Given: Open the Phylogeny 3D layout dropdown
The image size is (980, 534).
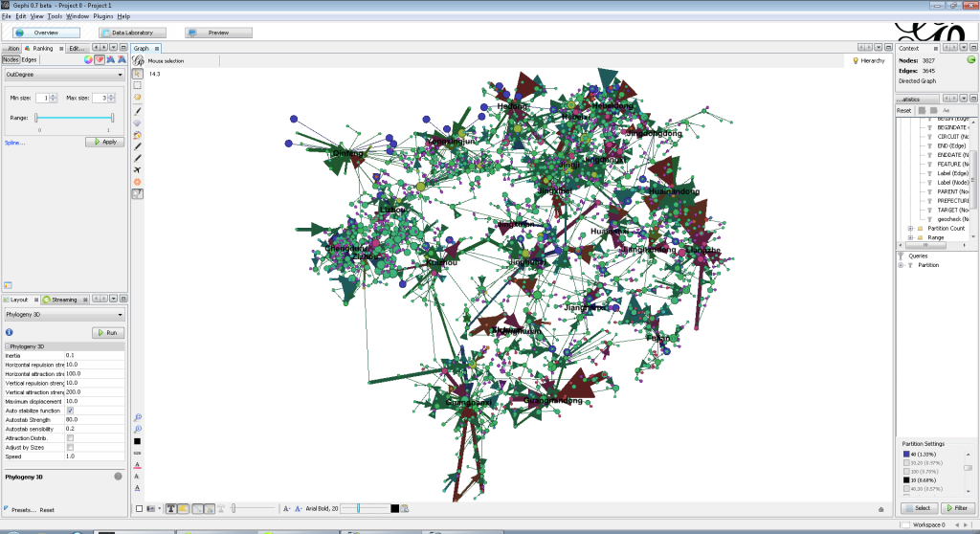Looking at the screenshot, I should 64,315.
